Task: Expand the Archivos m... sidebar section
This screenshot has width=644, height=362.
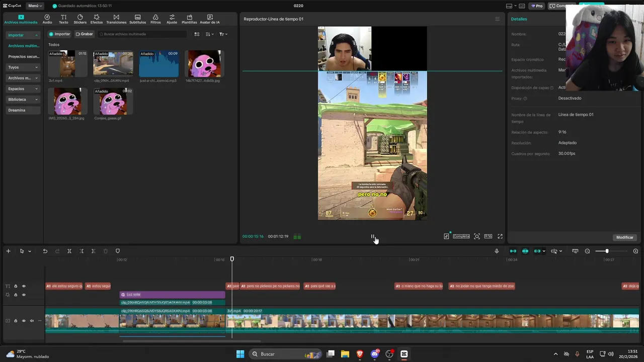Action: click(x=23, y=78)
